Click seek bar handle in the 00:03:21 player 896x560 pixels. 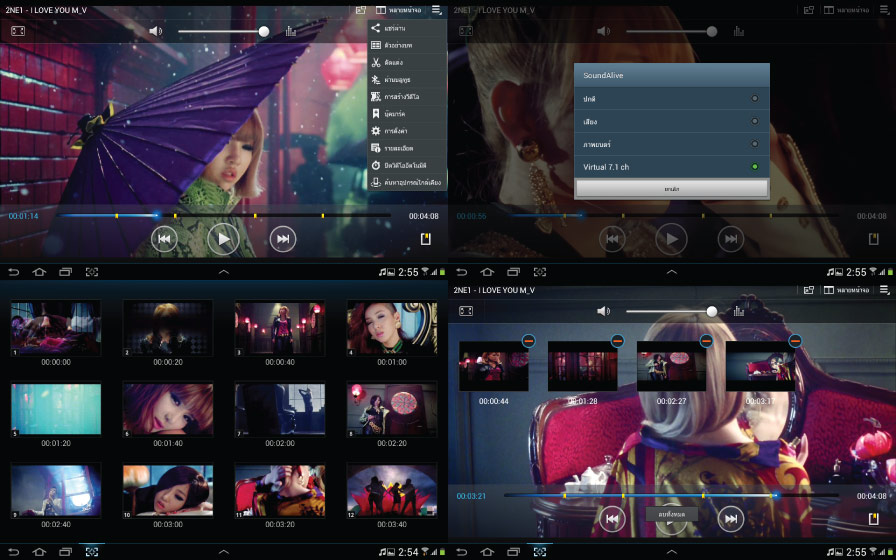point(775,495)
